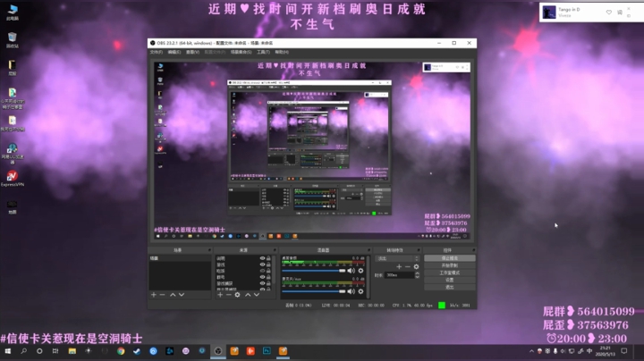Open File Explorer from the taskbar

click(x=72, y=351)
